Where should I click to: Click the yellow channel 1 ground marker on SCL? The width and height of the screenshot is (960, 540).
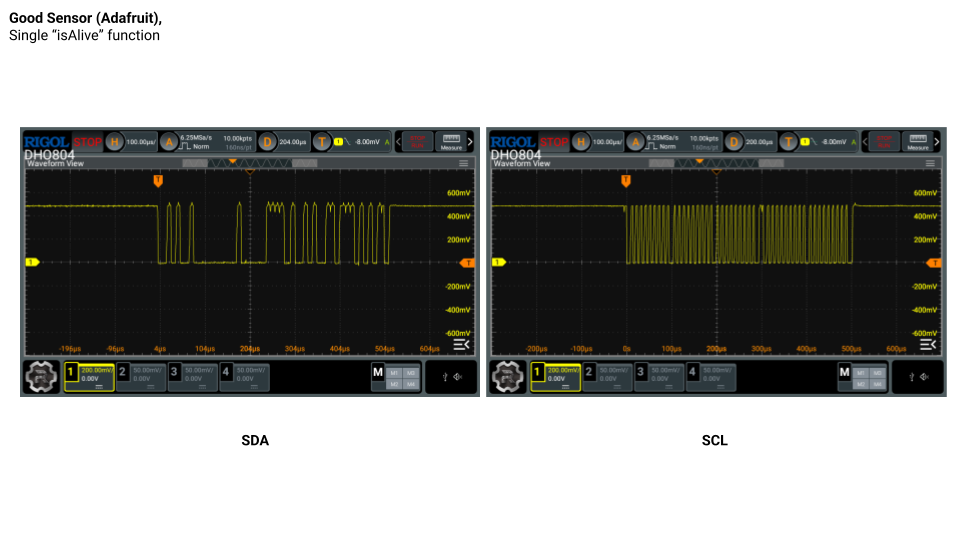tap(499, 262)
